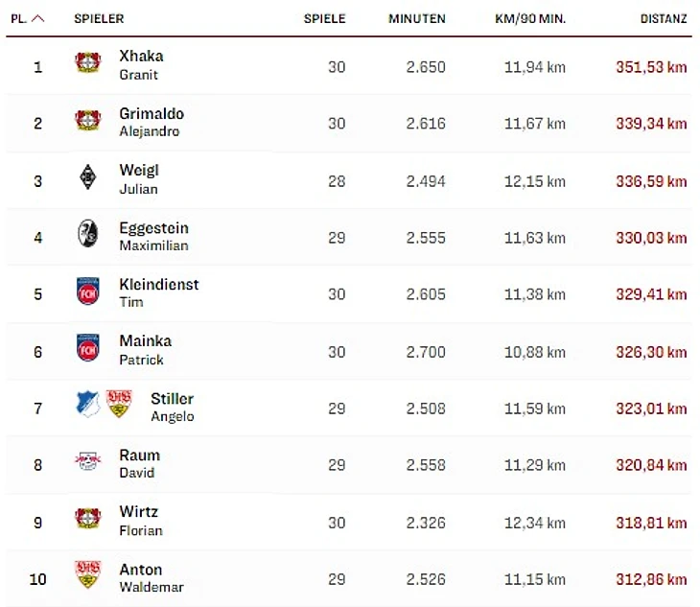Click Freiburg club logo beside Eggestein
This screenshot has height=607, width=700.
[x=87, y=235]
